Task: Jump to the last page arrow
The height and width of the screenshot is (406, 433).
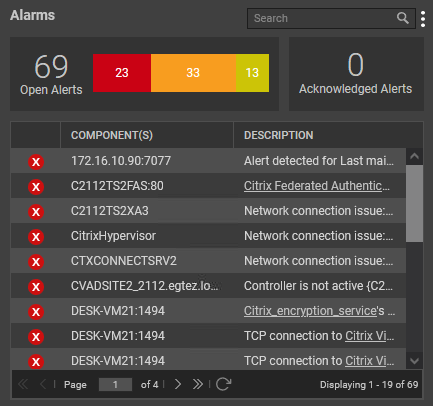Action: (x=197, y=384)
